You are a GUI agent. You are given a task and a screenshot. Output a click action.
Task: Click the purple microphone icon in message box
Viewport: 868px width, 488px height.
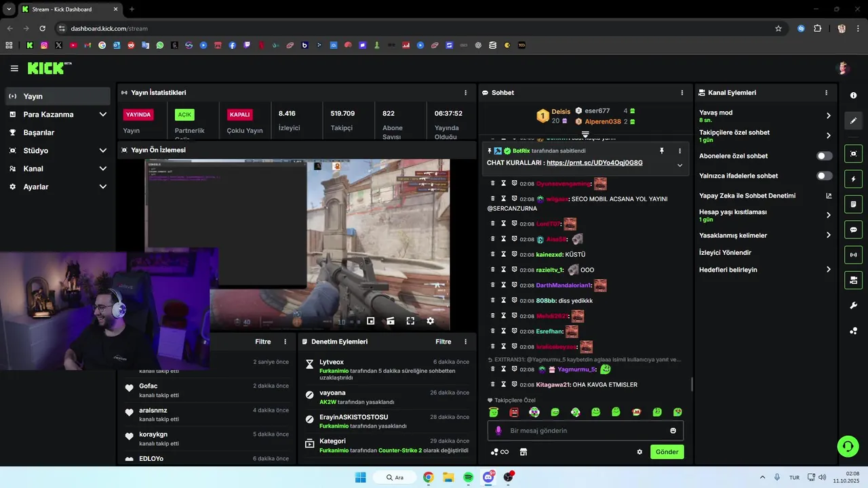[x=498, y=430]
